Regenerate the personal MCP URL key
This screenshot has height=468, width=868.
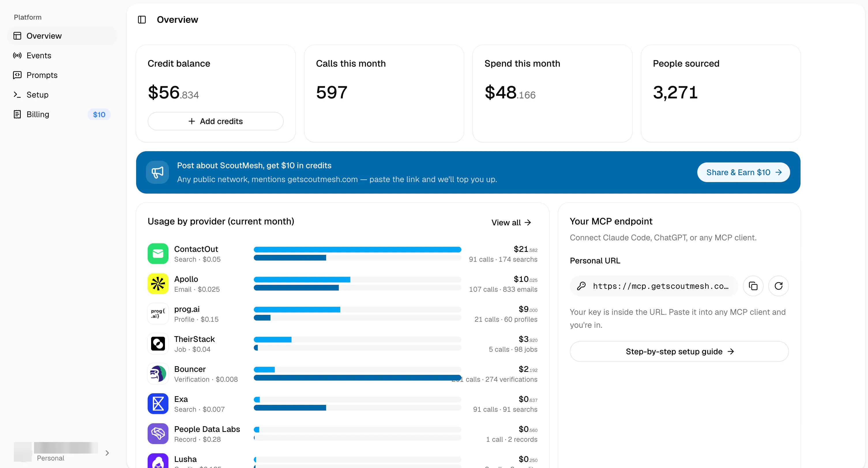pos(778,286)
